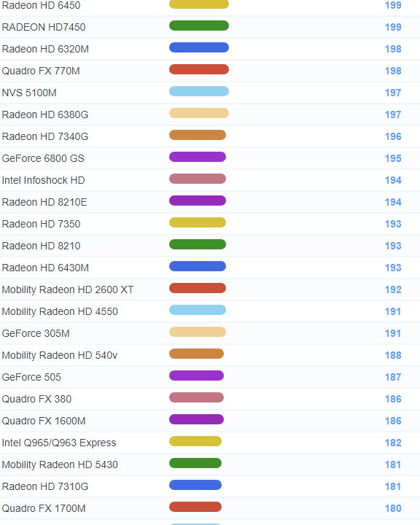The image size is (420, 525).
Task: Select the purple GeForce 505 bar
Action: point(196,376)
